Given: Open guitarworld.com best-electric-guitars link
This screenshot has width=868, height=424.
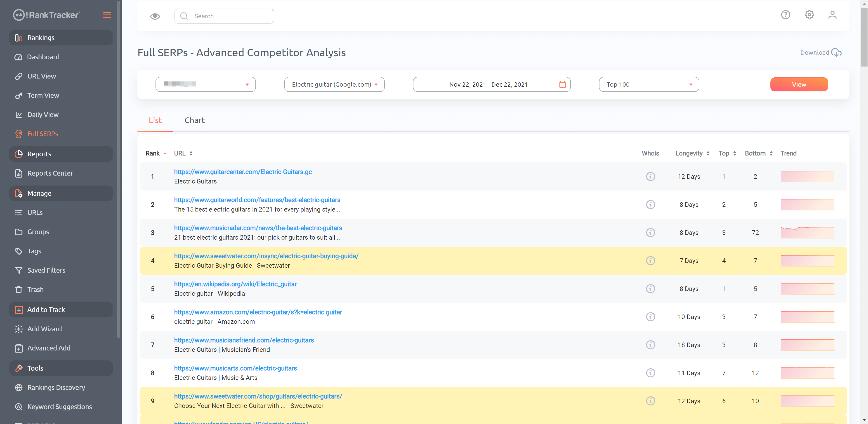Looking at the screenshot, I should click(x=257, y=200).
